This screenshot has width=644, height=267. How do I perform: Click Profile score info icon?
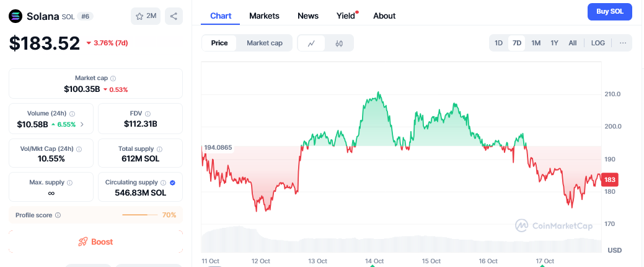58,215
